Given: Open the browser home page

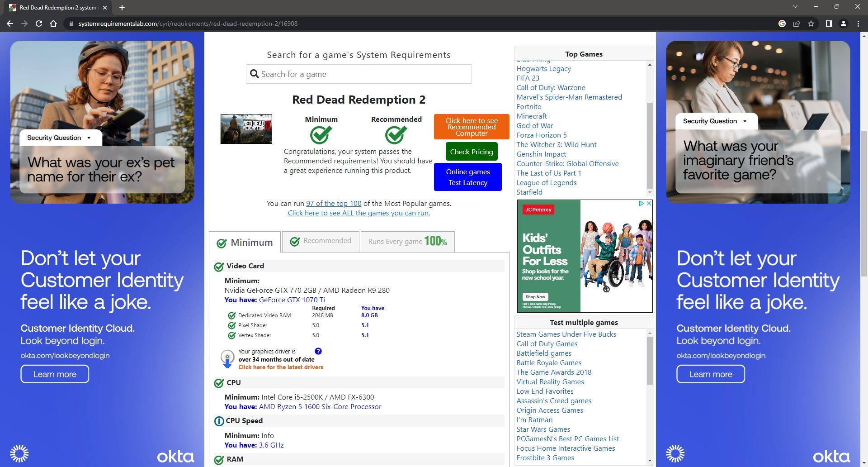Looking at the screenshot, I should click(x=53, y=24).
